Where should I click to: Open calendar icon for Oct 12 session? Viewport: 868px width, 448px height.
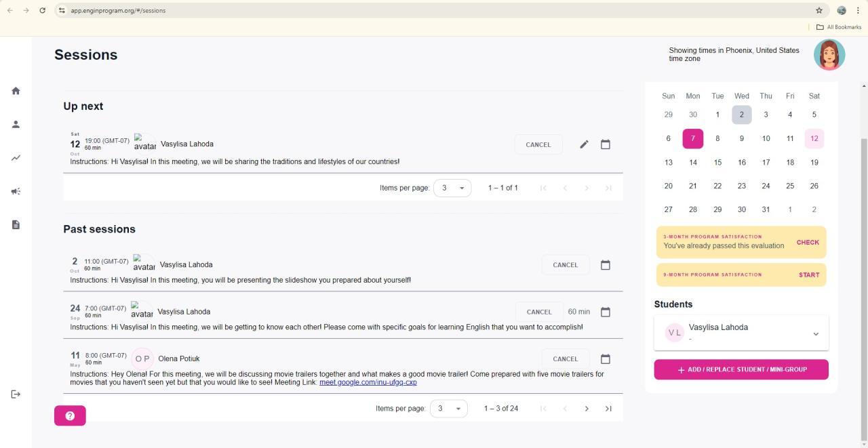606,144
